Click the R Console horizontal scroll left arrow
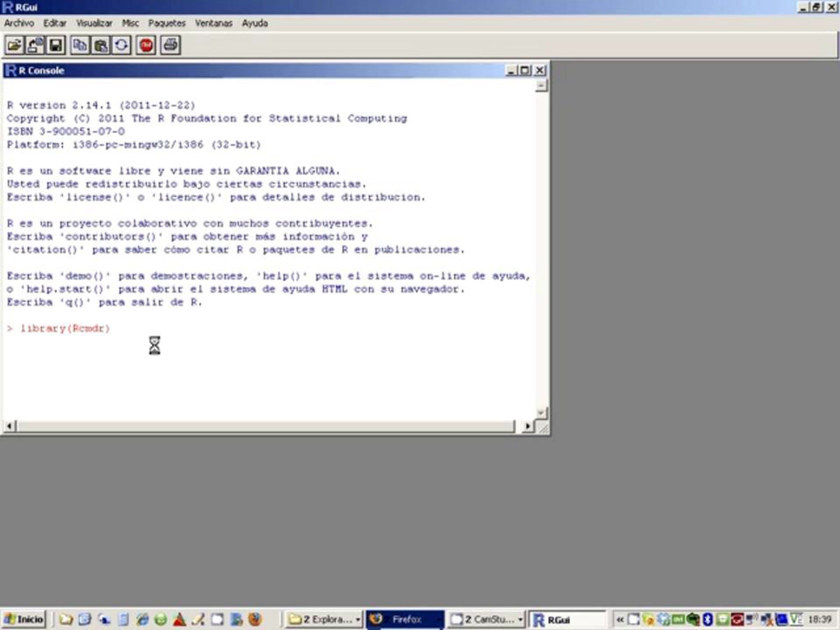Image resolution: width=840 pixels, height=630 pixels. tap(10, 426)
